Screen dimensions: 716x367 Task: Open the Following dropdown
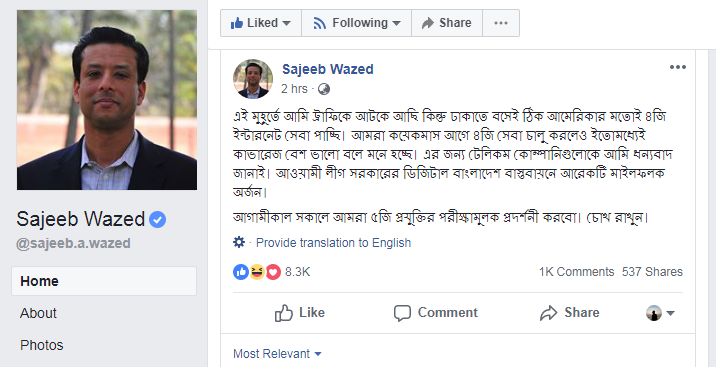pyautogui.click(x=357, y=23)
